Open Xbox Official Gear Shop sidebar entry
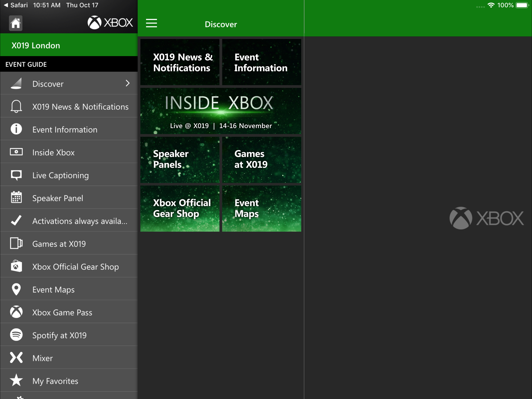 tap(69, 266)
